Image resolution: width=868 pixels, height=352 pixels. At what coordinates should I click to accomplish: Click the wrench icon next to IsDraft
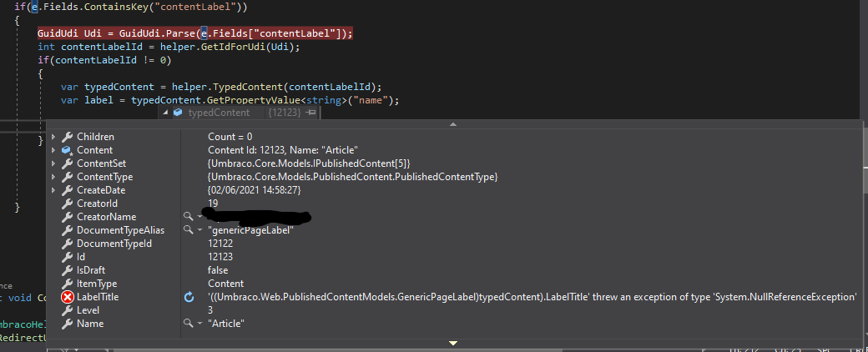click(x=67, y=270)
